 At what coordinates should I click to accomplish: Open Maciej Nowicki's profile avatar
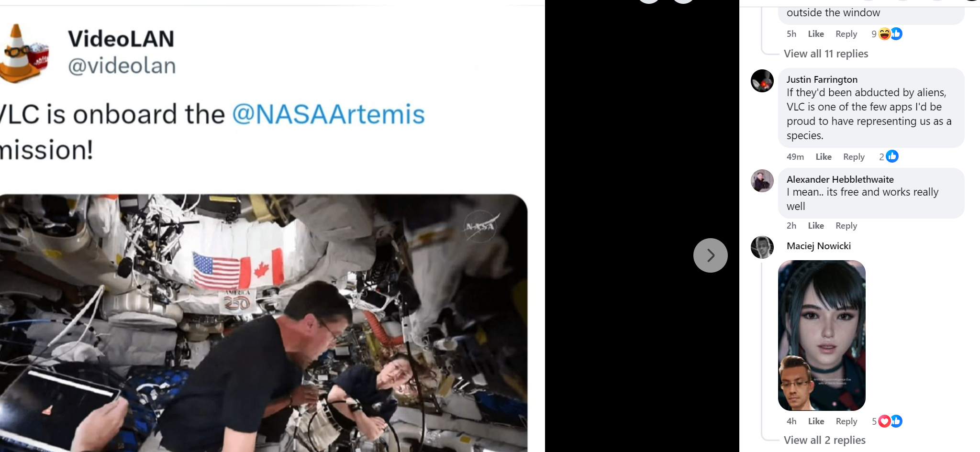point(762,247)
